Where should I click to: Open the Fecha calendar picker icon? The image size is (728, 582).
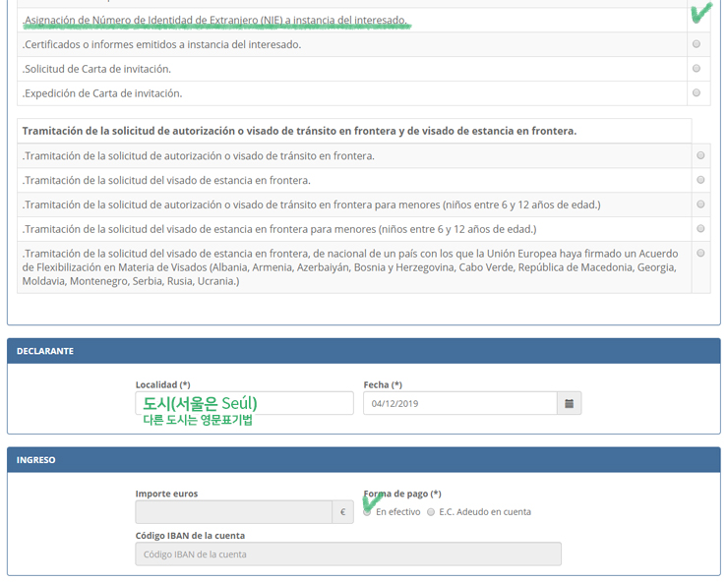(x=570, y=403)
